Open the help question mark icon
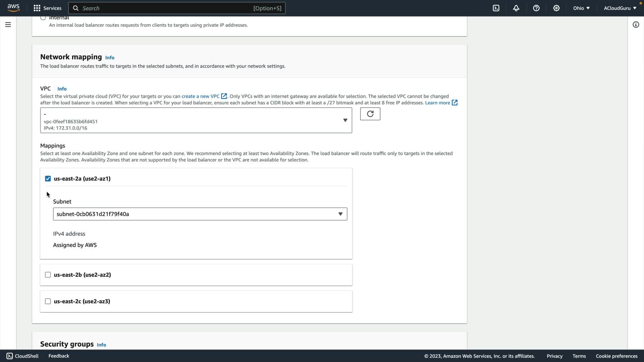Viewport: 644px width, 362px height. pos(536,8)
